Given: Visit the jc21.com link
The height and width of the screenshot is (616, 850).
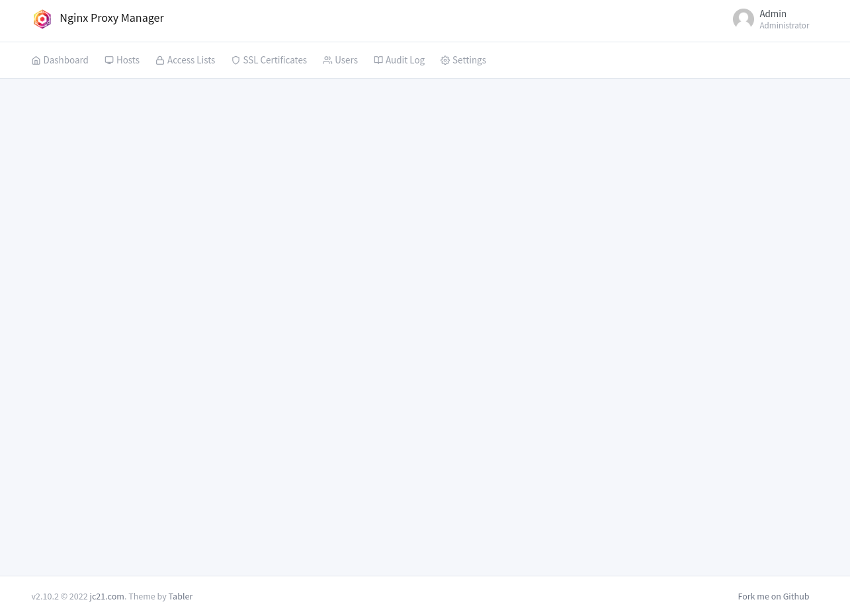Looking at the screenshot, I should click(106, 596).
